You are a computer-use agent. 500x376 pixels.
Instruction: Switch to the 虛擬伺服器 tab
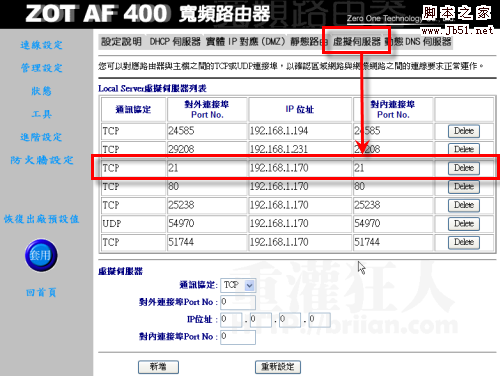pyautogui.click(x=357, y=42)
